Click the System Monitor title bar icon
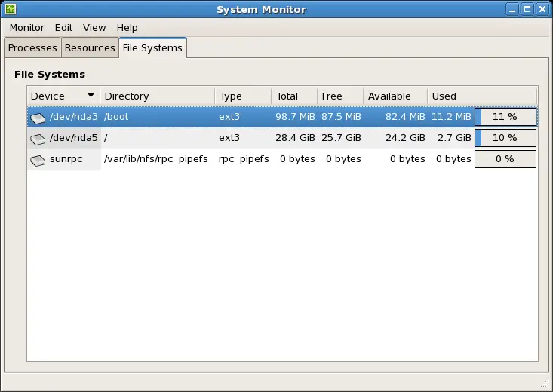 click(11, 10)
